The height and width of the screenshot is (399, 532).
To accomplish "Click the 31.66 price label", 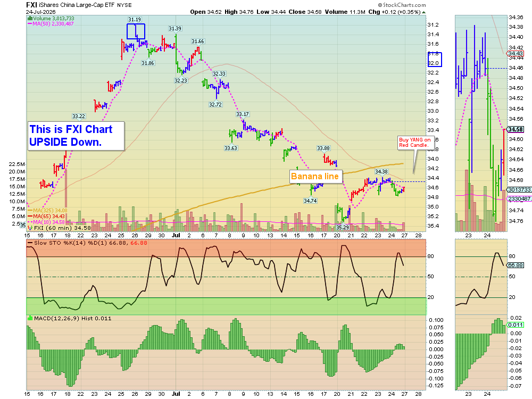I will point(198,41).
